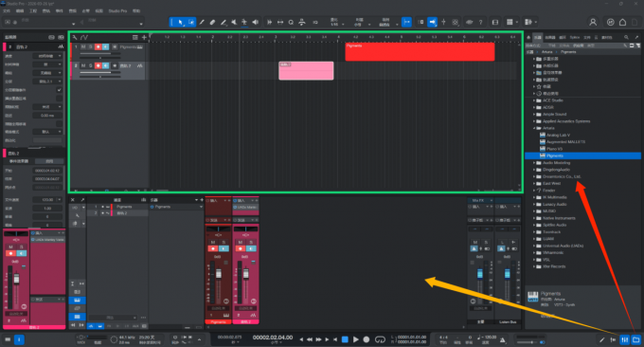The height and width of the screenshot is (347, 644).
Task: Collapse the Arturia folder
Action: [x=534, y=128]
